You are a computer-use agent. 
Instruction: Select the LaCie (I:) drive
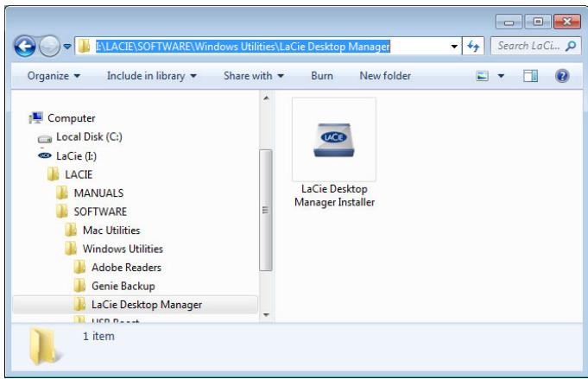point(77,156)
